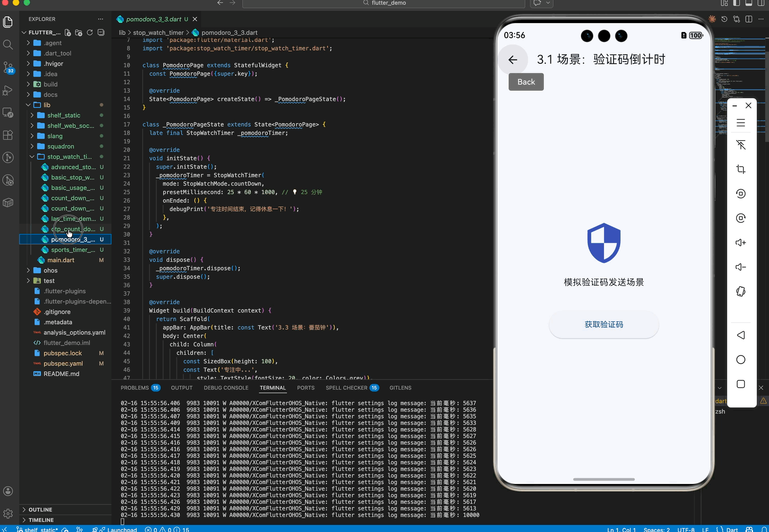Open the Accounts menu in activity bar
Screen dimensions: 769x532
click(x=8, y=491)
